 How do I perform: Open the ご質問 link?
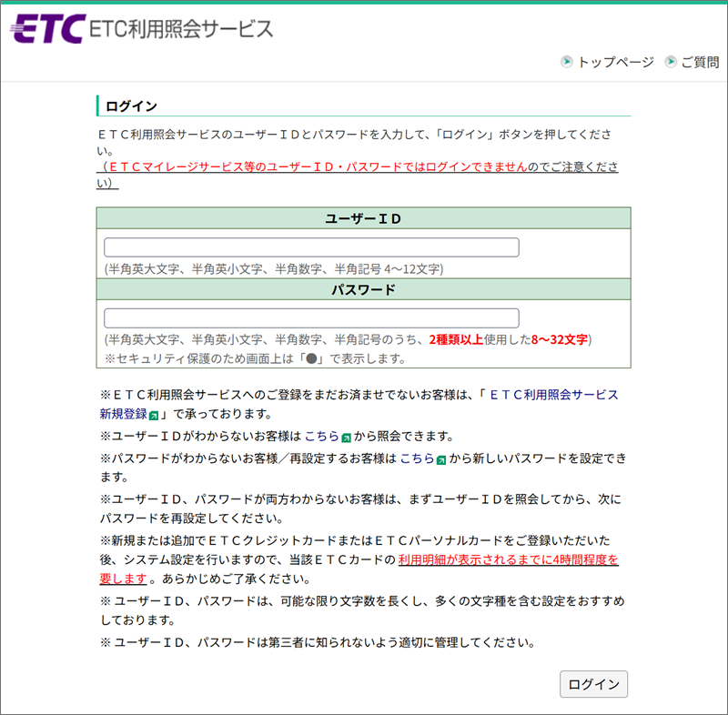coord(700,62)
